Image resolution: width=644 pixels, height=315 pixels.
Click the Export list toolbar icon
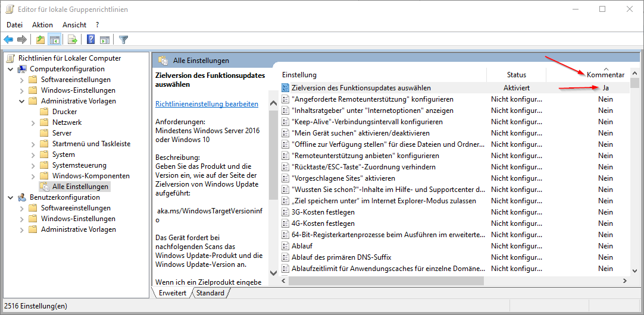point(73,39)
